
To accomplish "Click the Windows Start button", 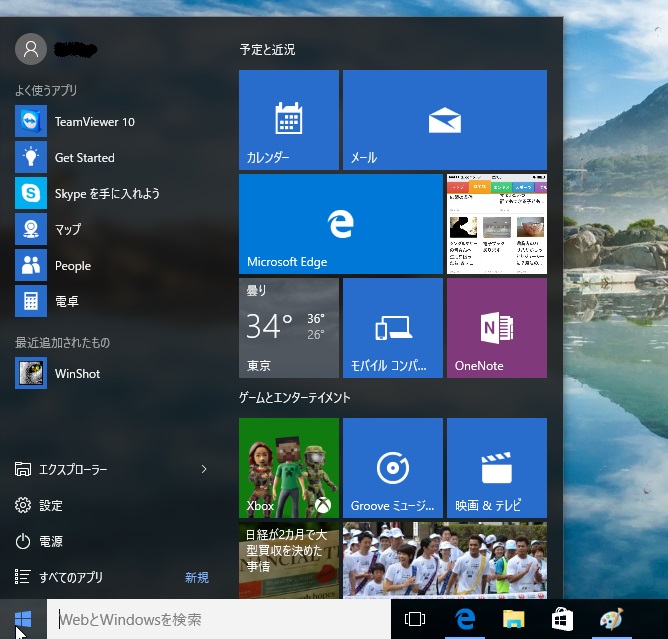I will (x=23, y=619).
